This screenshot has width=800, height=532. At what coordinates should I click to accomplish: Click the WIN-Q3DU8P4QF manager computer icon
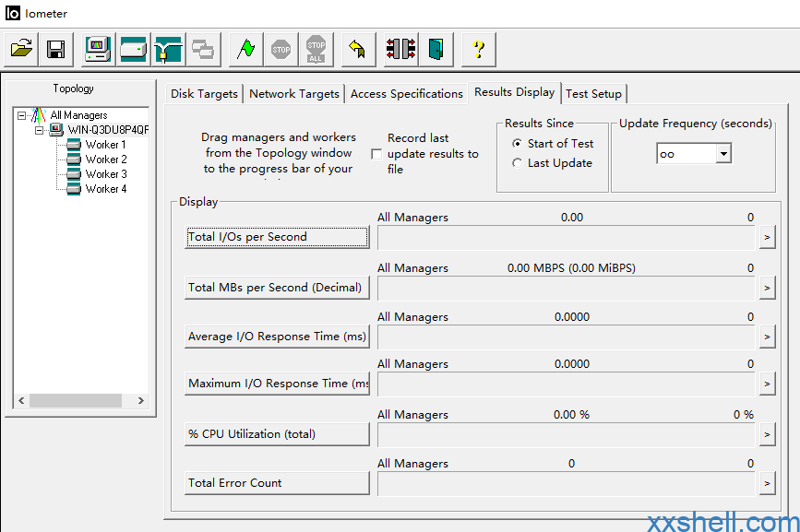click(x=56, y=129)
